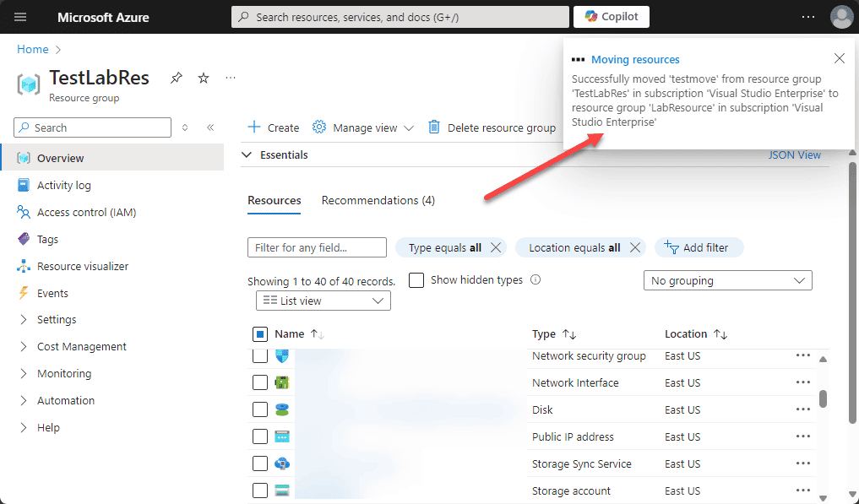Close the Moving resources notification
Image resolution: width=859 pixels, height=504 pixels.
tap(840, 58)
